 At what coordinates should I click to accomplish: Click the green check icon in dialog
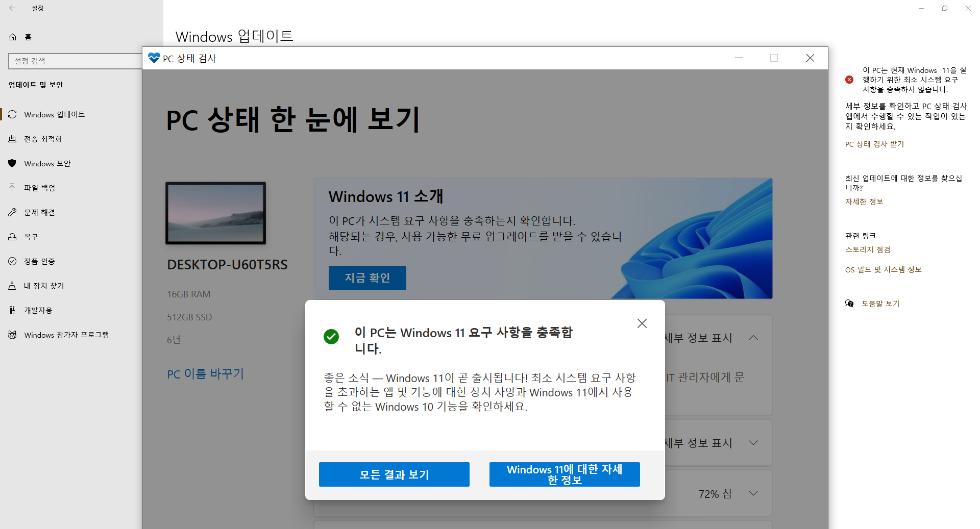[x=331, y=337]
